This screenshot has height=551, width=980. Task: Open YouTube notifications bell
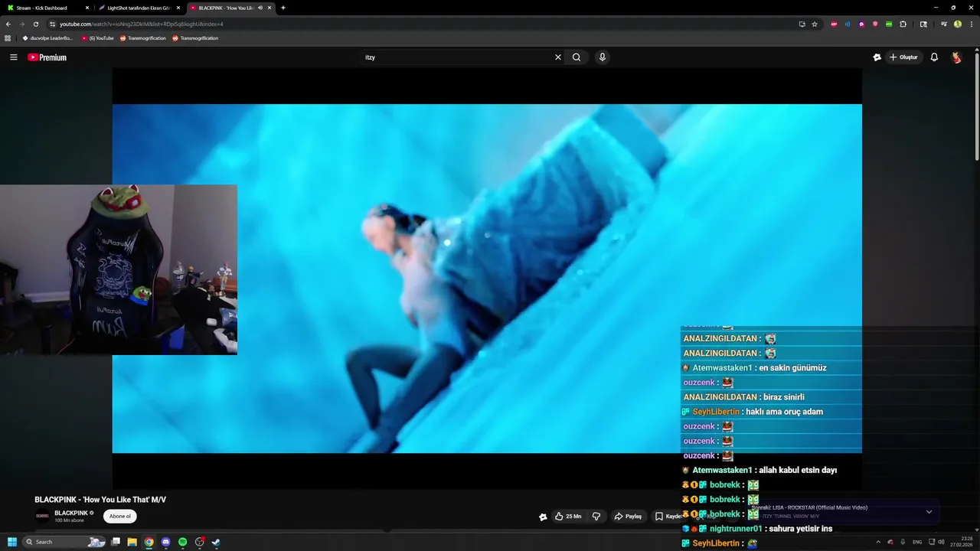click(x=934, y=57)
